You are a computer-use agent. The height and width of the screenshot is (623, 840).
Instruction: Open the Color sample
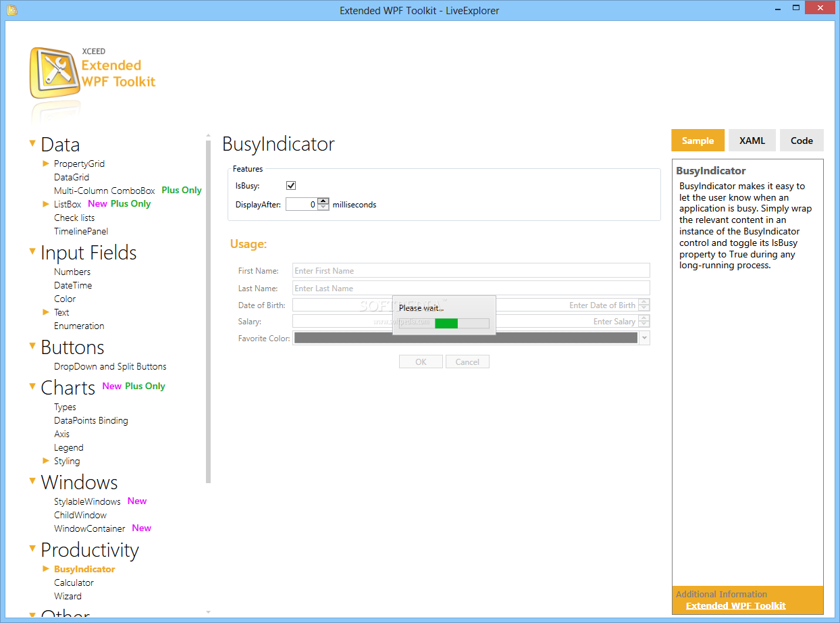tap(65, 299)
